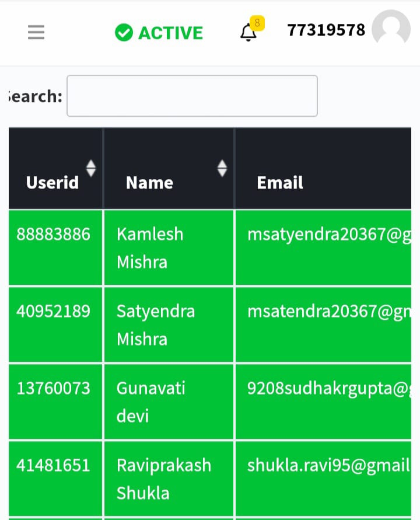
Task: Sort table by Userid arrows
Action: coord(91,168)
